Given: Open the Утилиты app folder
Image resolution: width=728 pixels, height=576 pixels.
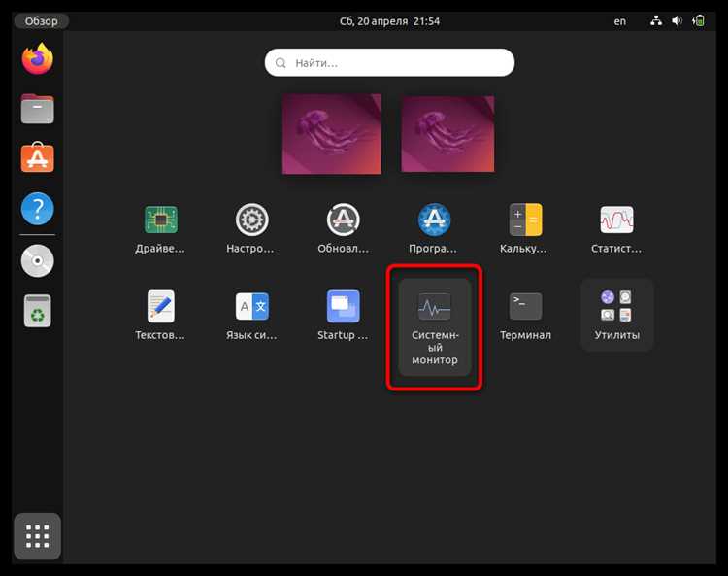Looking at the screenshot, I should (x=617, y=315).
